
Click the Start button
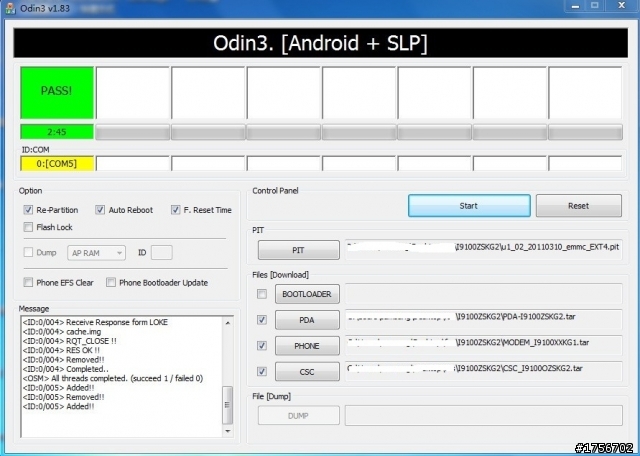(469, 206)
